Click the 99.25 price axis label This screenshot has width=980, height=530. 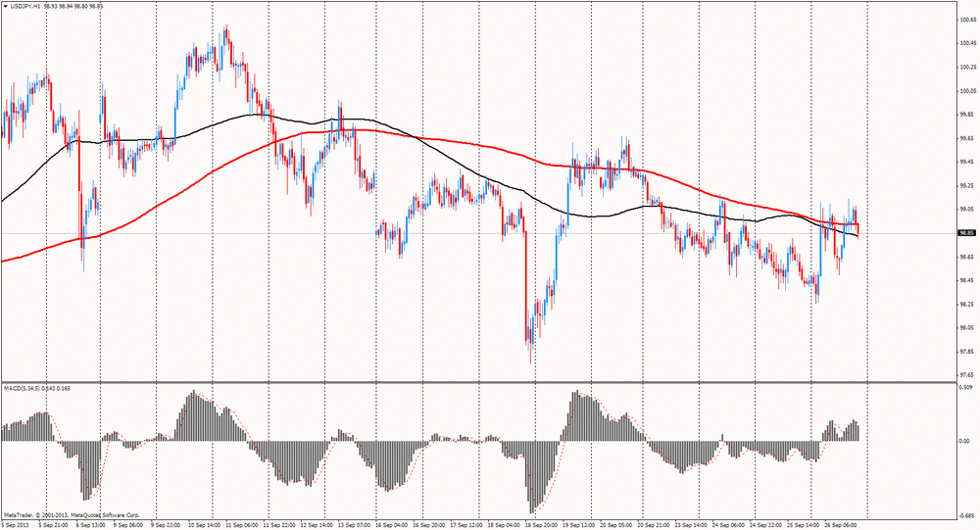tap(968, 185)
